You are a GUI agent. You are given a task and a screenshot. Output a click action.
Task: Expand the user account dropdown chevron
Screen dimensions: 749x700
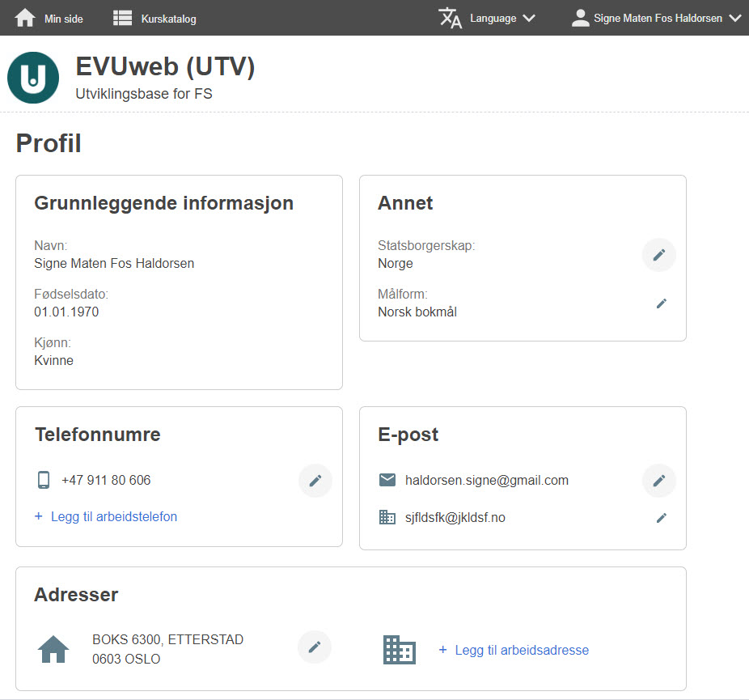tap(735, 18)
